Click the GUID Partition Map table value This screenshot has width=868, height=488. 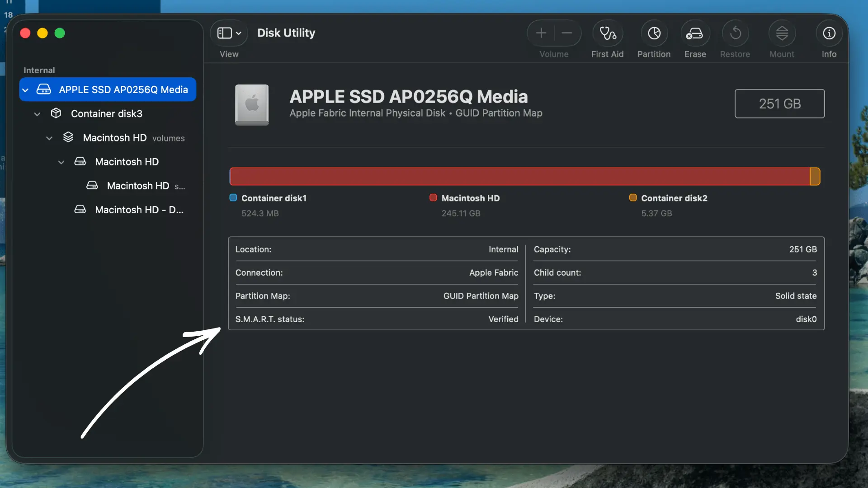click(481, 296)
